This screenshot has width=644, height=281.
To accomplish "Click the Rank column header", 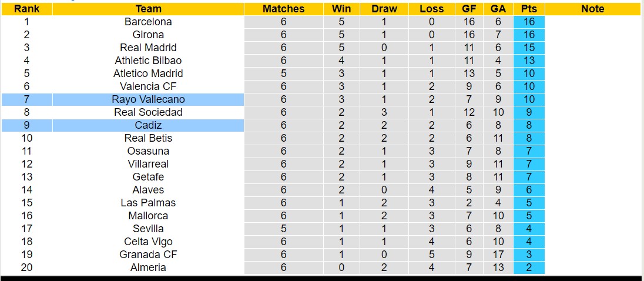I will (26, 9).
